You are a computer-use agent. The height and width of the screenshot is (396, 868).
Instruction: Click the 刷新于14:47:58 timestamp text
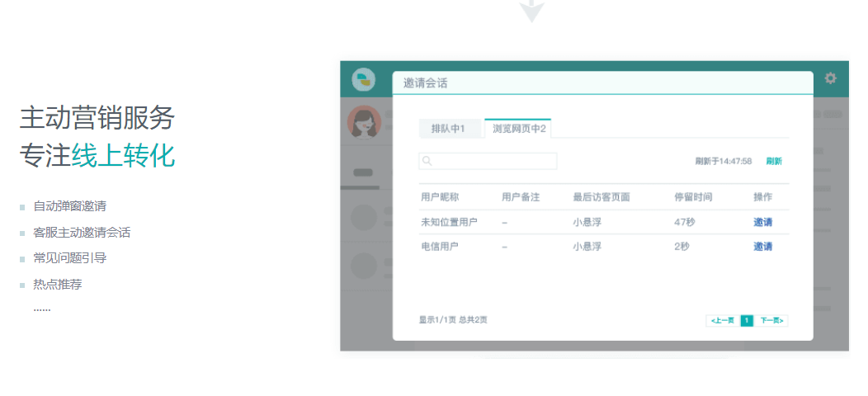click(x=724, y=161)
